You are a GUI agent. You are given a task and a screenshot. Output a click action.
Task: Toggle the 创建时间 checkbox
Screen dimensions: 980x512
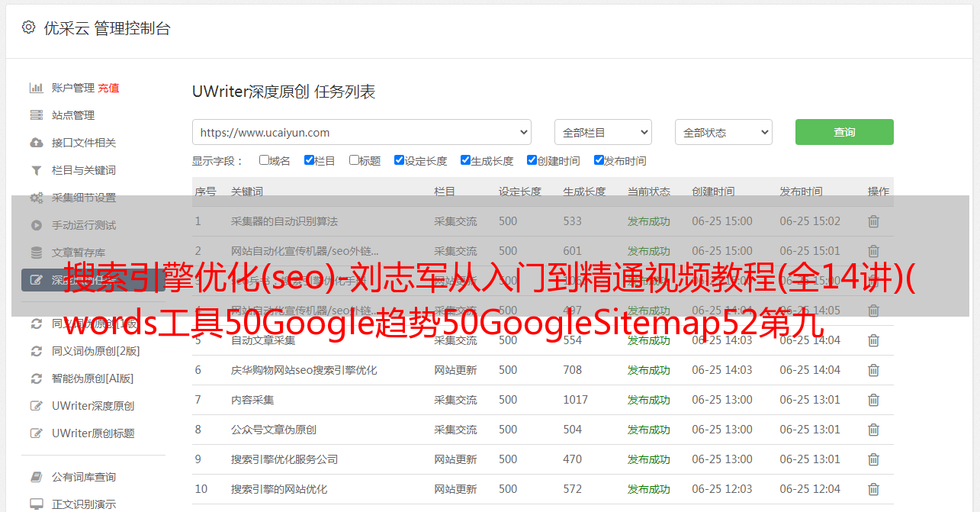click(x=532, y=160)
